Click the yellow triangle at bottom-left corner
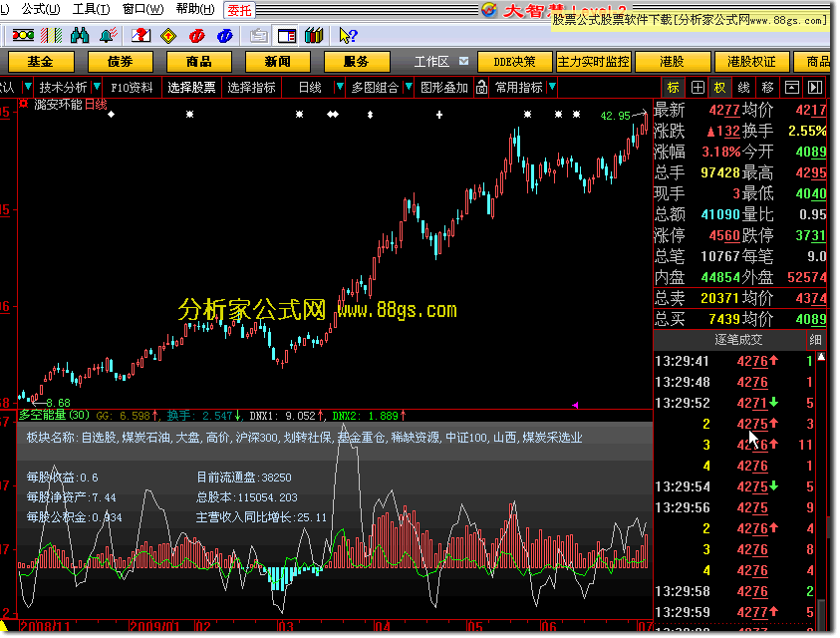The width and height of the screenshot is (840, 638). pos(5,626)
